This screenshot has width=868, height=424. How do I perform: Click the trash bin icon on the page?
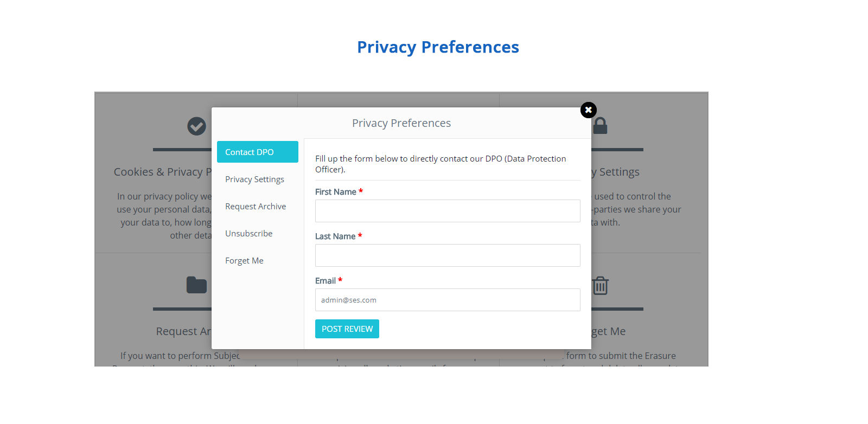point(600,285)
